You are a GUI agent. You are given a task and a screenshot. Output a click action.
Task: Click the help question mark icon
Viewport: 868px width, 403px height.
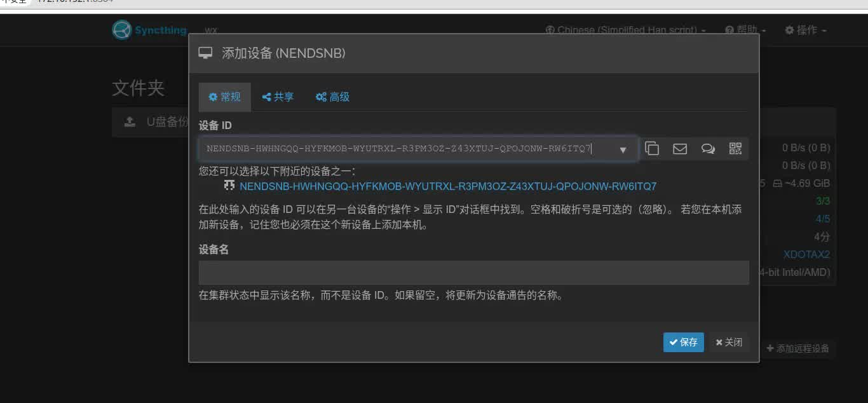point(729,29)
